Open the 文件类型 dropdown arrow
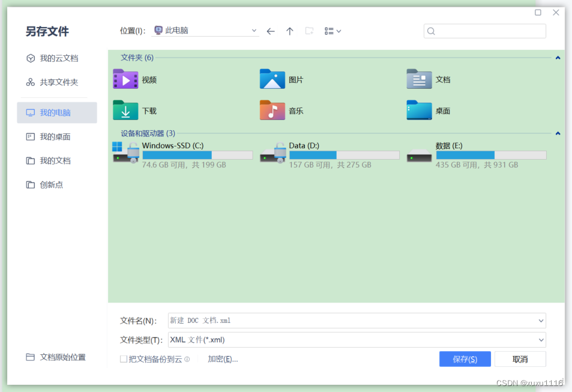Viewport: 572px width, 392px height. [541, 340]
